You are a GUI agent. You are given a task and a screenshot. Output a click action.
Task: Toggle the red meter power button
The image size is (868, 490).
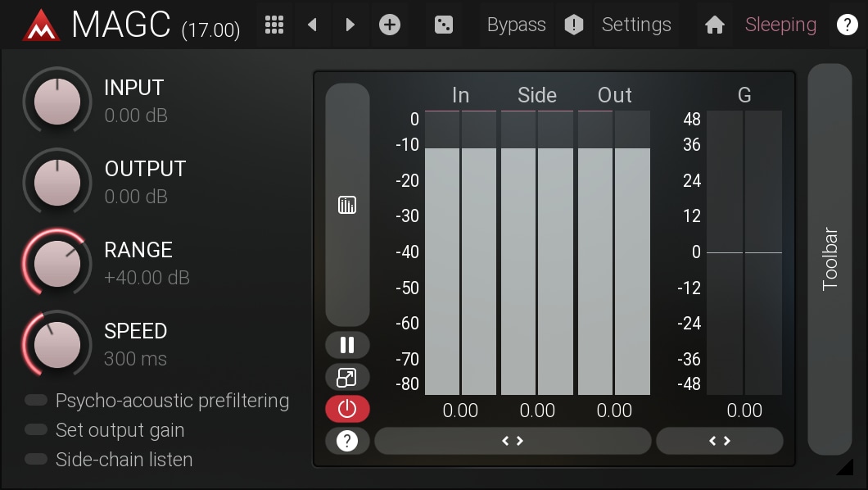(x=347, y=408)
